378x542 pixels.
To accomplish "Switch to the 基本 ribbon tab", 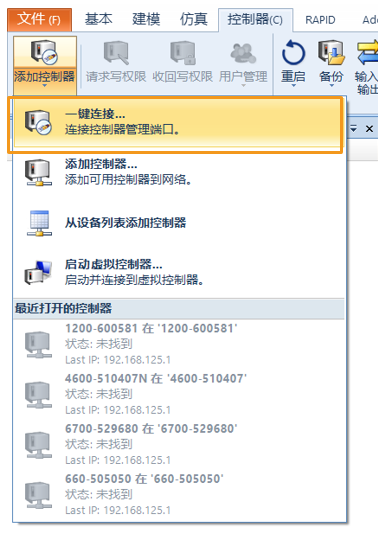I will click(x=98, y=19).
